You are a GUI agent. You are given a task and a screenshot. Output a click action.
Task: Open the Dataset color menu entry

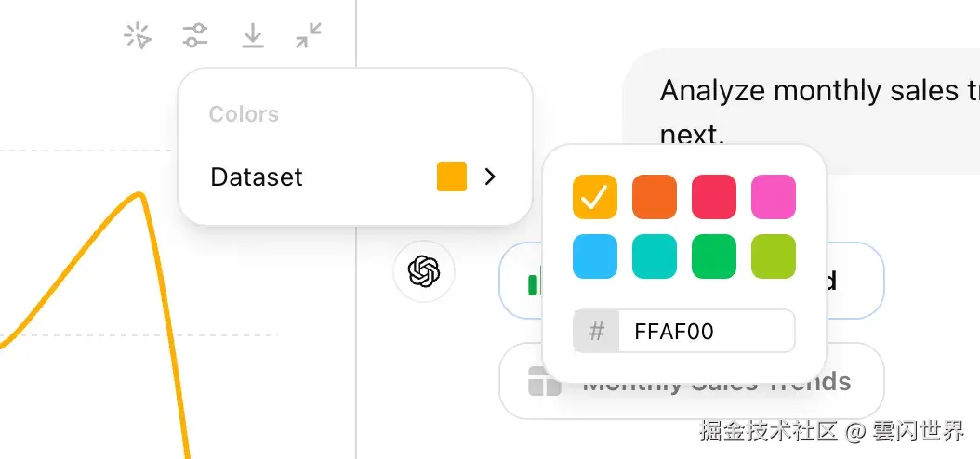click(x=257, y=177)
